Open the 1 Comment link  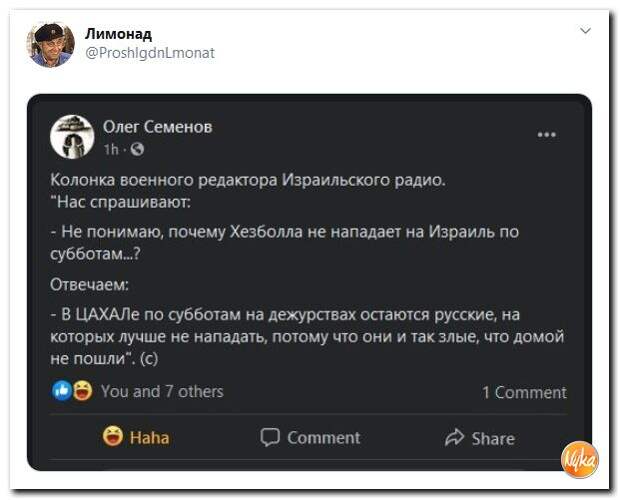pyautogui.click(x=524, y=392)
